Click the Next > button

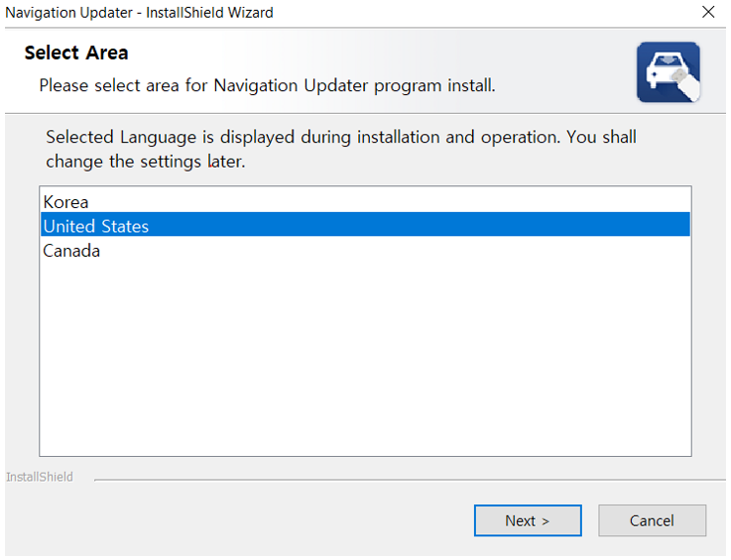click(x=528, y=520)
